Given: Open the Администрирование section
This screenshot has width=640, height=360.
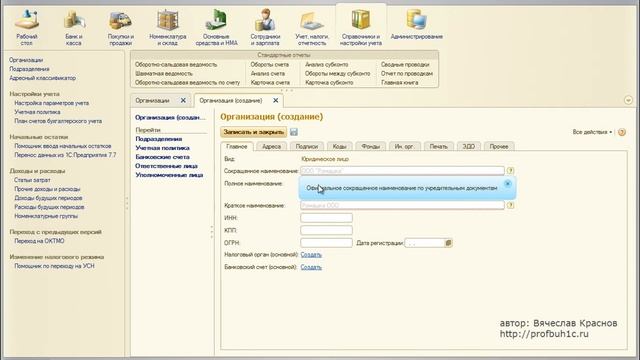Looking at the screenshot, I should tap(417, 24).
